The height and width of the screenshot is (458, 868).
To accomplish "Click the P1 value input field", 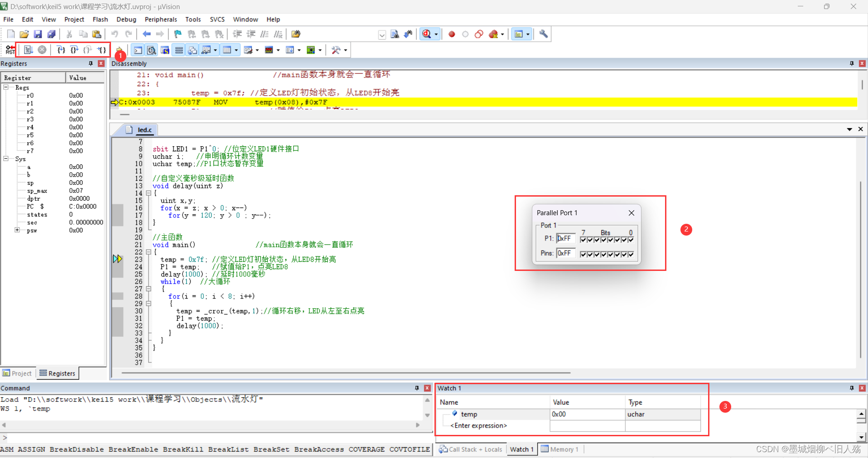I will [x=566, y=238].
